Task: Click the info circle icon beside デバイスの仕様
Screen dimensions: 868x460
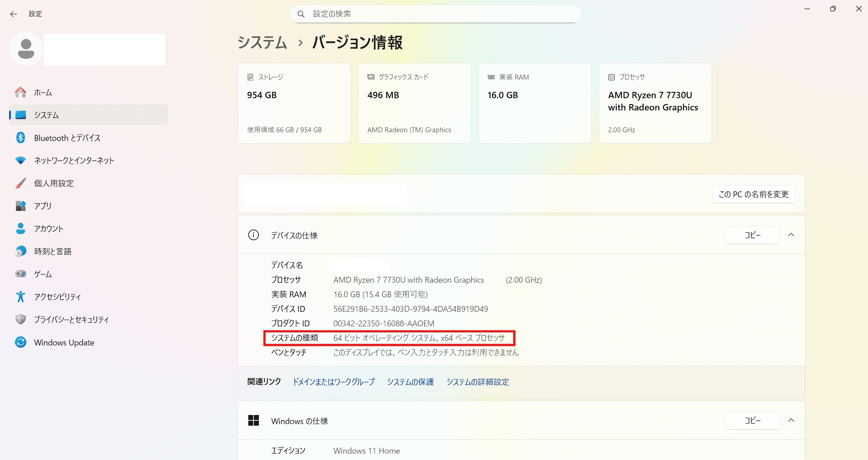Action: (253, 235)
